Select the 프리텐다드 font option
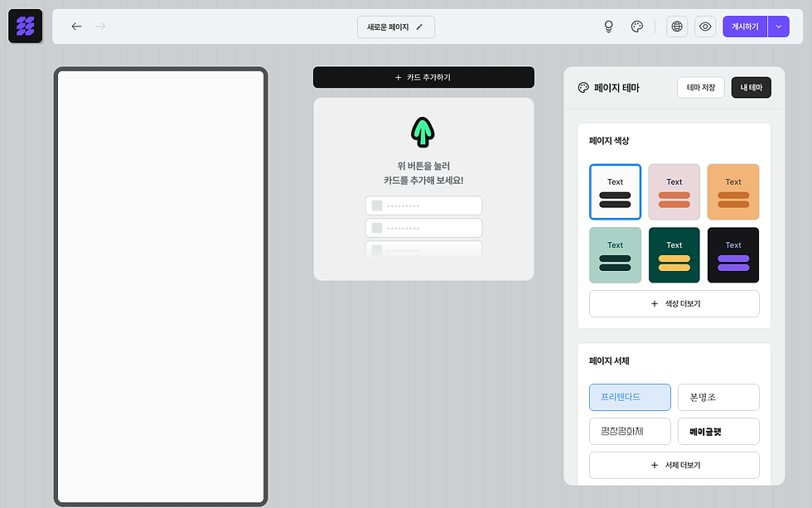 click(631, 397)
